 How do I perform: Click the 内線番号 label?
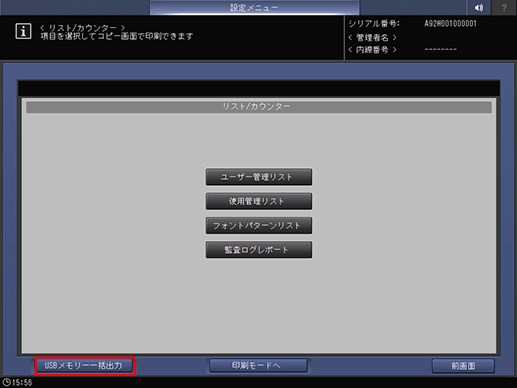tap(372, 50)
